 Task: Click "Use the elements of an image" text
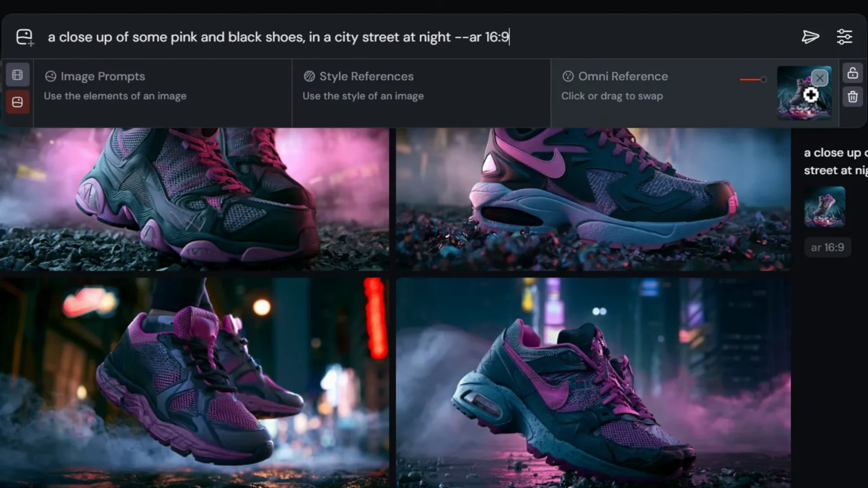click(x=115, y=96)
